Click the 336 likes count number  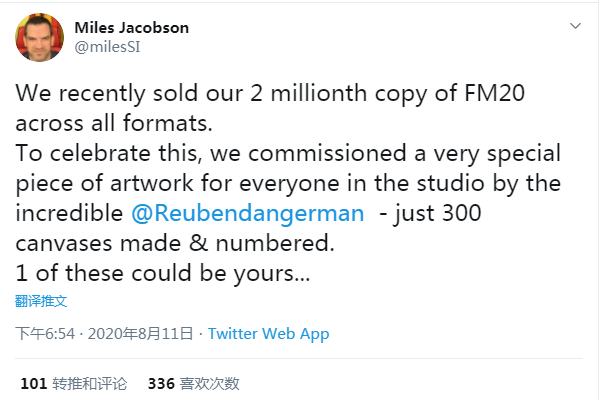point(161,383)
